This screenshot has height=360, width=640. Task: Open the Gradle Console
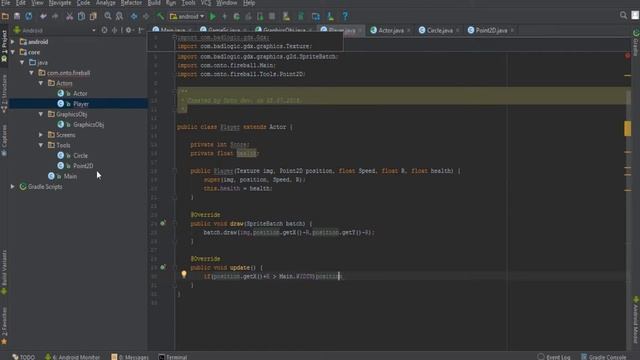click(604, 357)
